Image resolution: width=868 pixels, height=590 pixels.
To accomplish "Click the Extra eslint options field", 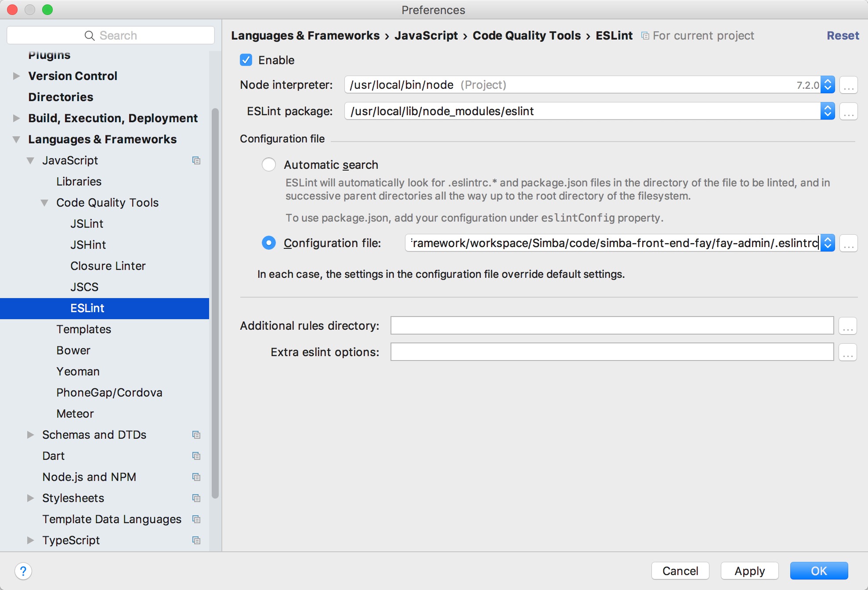I will [x=611, y=352].
